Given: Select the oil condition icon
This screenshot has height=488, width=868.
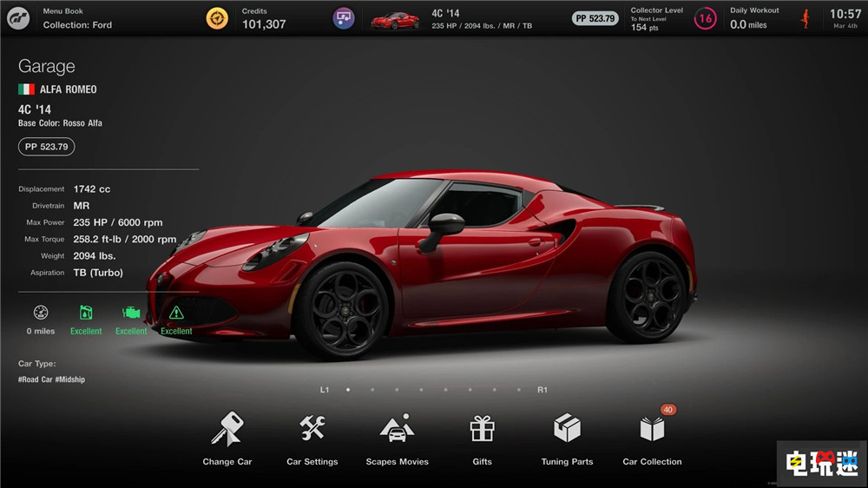Looking at the screenshot, I should click(x=86, y=313).
